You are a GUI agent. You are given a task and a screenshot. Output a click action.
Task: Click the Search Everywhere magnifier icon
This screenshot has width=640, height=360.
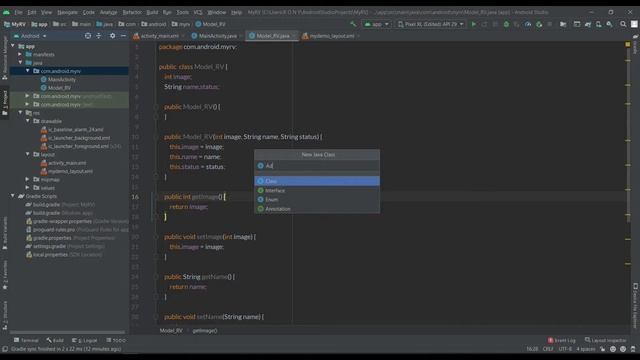(623, 24)
